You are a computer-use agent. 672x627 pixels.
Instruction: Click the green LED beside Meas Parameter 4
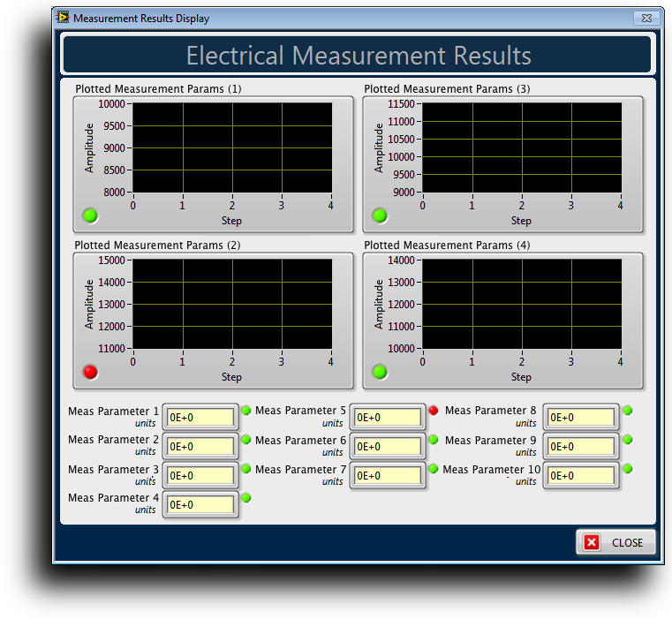click(246, 498)
